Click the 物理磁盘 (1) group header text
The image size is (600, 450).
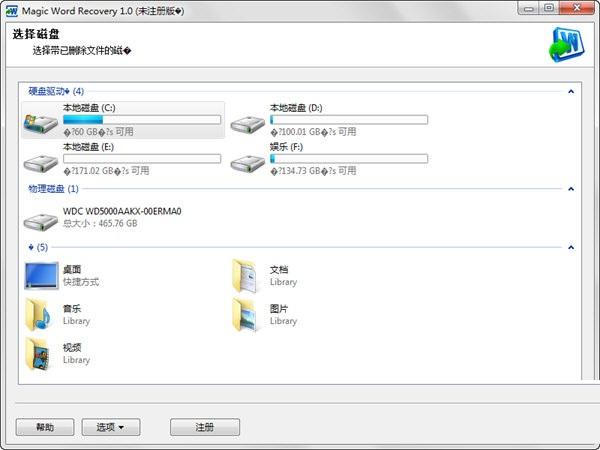pyautogui.click(x=53, y=189)
